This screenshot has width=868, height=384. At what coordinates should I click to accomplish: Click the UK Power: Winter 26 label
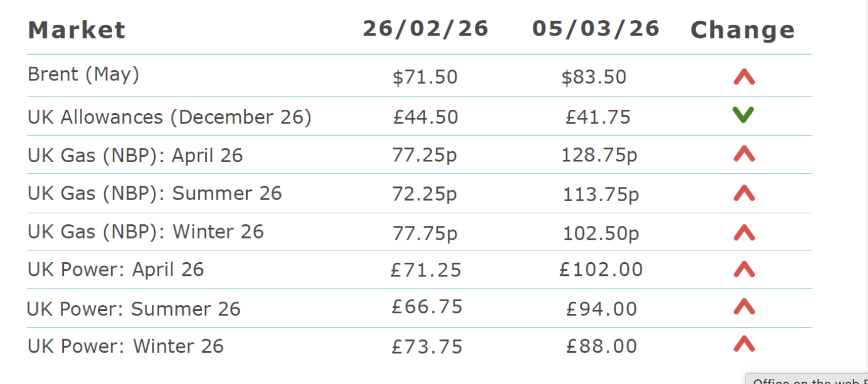click(125, 346)
